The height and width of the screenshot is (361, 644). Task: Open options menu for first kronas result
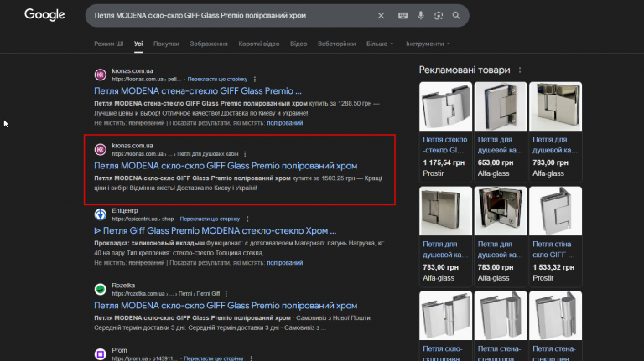[x=255, y=80]
